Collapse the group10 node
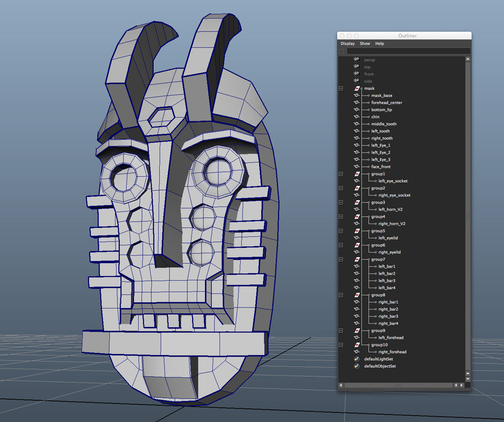504x422 pixels. (341, 344)
